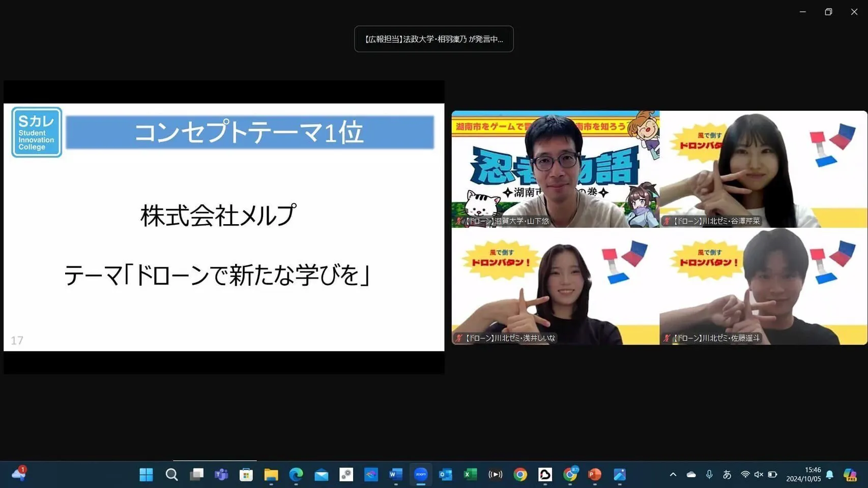Launch Outlook from the taskbar
The image size is (868, 488).
pyautogui.click(x=445, y=474)
